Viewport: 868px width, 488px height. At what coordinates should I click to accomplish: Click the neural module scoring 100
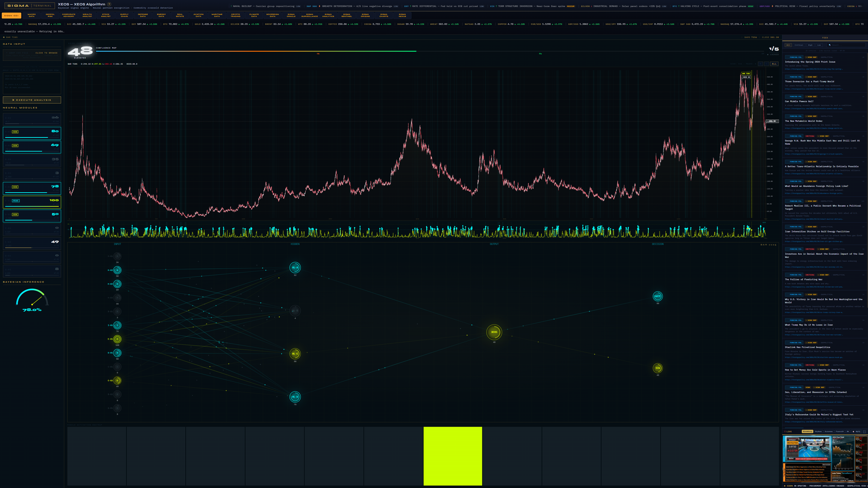coord(32,202)
